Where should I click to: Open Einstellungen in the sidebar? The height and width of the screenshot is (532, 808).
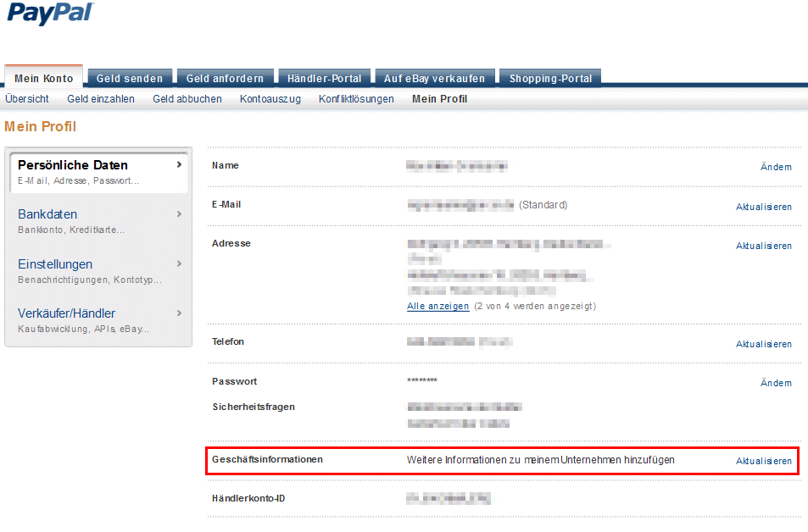pyautogui.click(x=55, y=264)
